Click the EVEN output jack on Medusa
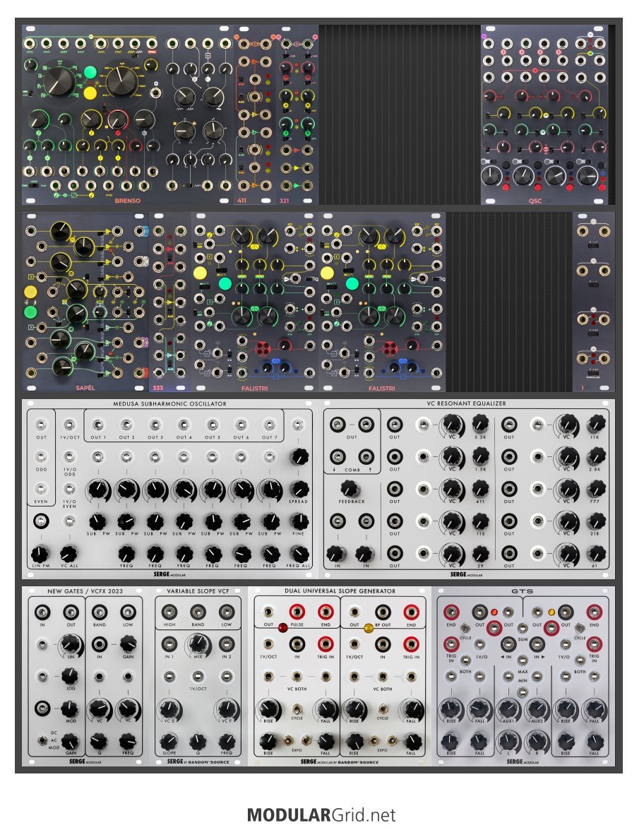This screenshot has width=644, height=830. tap(41, 489)
